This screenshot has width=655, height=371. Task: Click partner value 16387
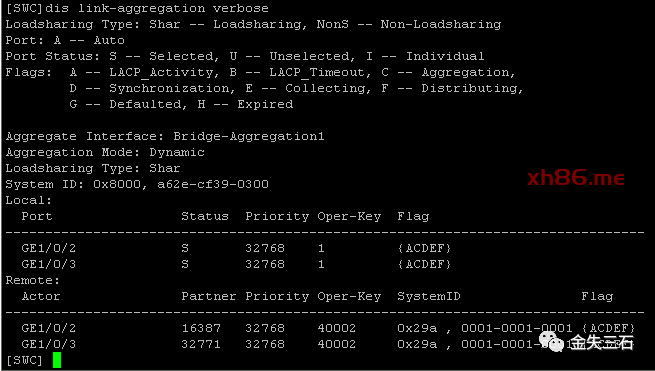point(201,328)
